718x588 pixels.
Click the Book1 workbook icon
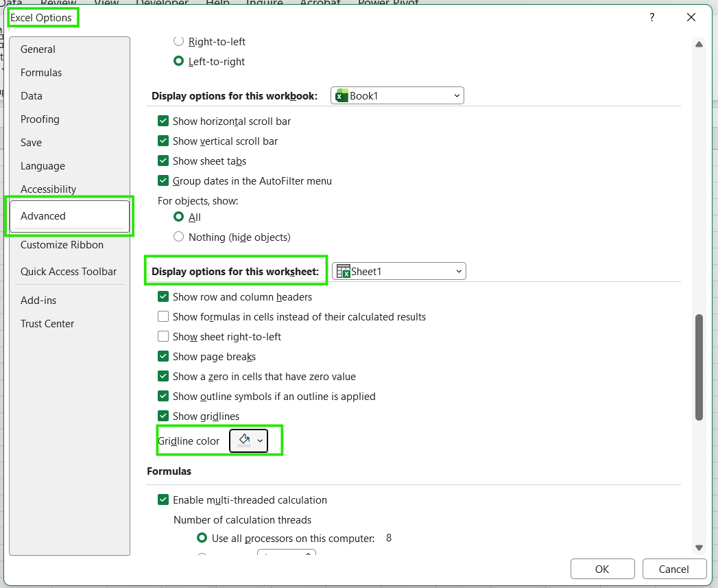pyautogui.click(x=341, y=95)
